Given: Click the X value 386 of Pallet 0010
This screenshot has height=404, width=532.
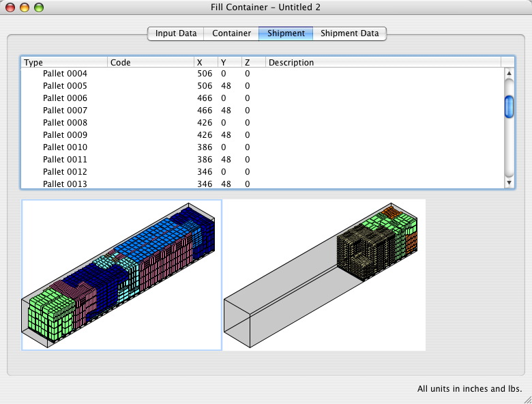Looking at the screenshot, I should (205, 147).
